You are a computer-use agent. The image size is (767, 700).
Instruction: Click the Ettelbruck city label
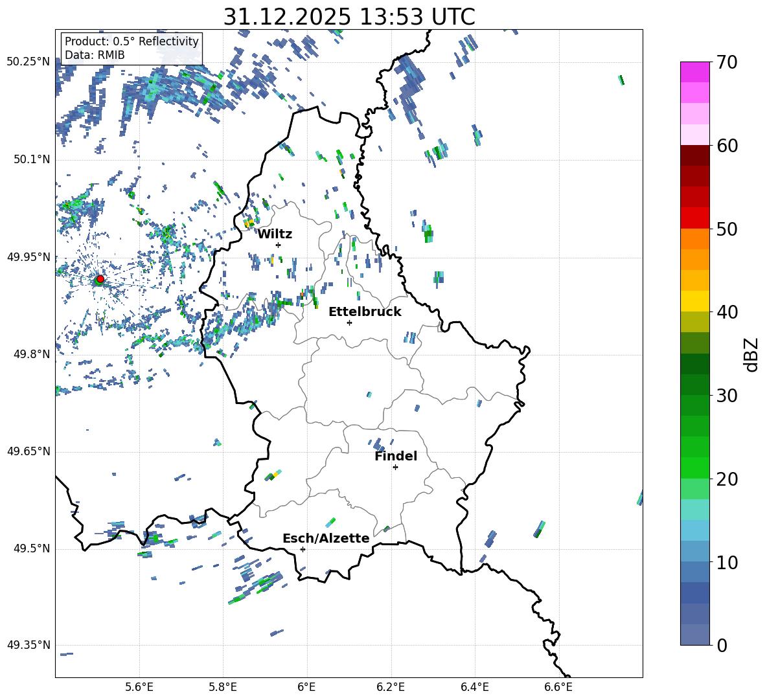[365, 311]
